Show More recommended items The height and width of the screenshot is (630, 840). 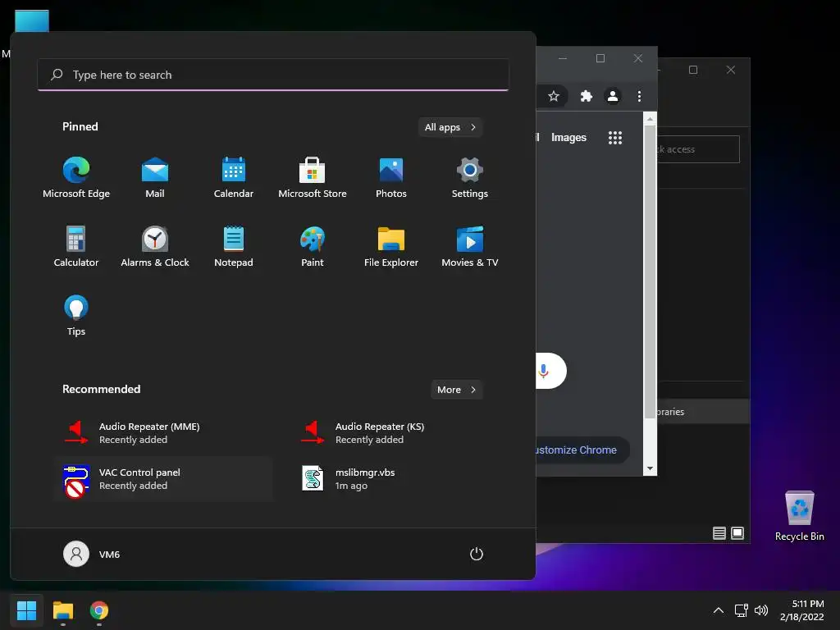(x=456, y=390)
